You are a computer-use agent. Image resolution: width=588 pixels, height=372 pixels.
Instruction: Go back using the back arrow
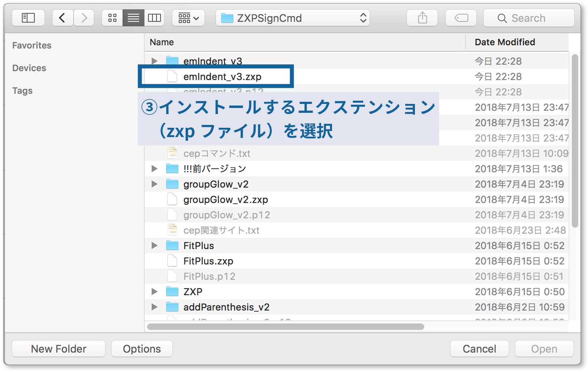[62, 17]
